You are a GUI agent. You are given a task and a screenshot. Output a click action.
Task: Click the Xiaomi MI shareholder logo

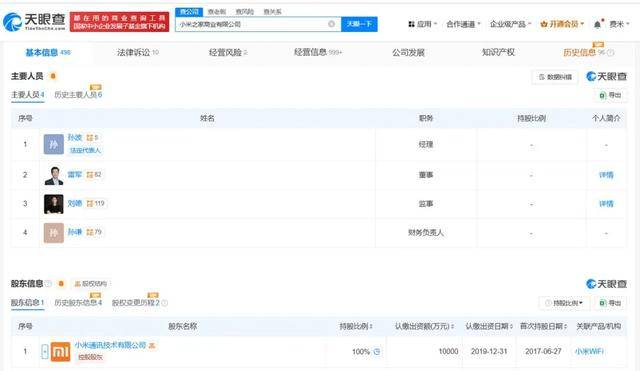[x=60, y=351]
